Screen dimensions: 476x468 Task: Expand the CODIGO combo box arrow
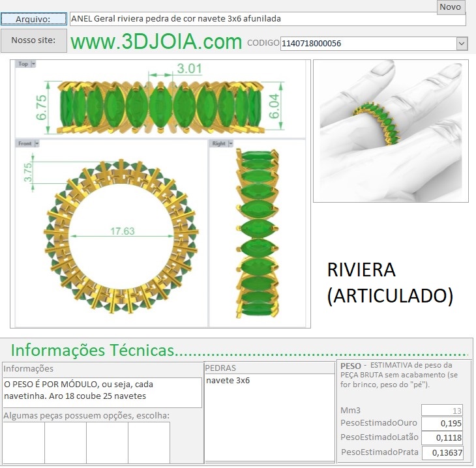(462, 44)
